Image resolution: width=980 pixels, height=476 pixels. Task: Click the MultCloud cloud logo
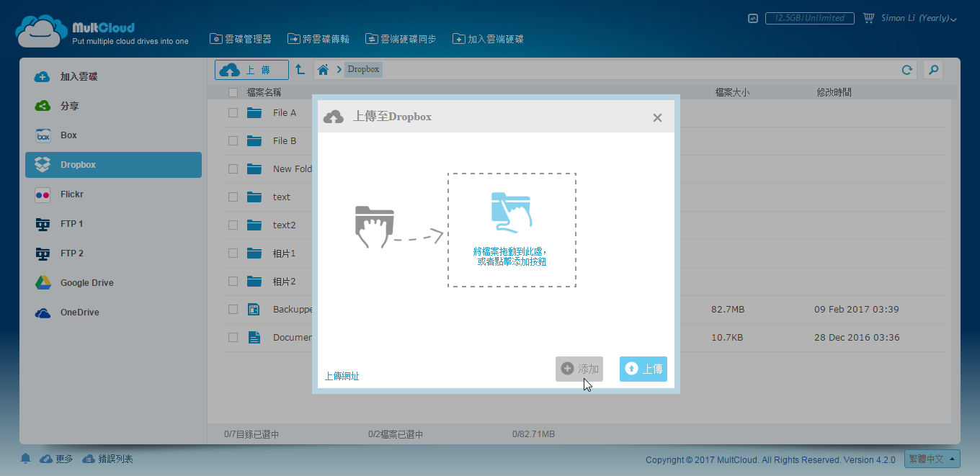click(41, 31)
